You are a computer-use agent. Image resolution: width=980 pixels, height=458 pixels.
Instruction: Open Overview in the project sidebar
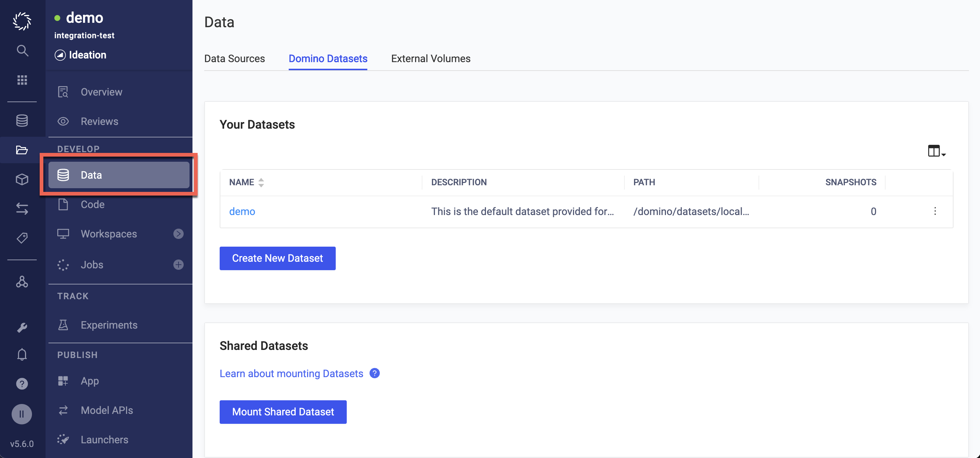[x=119, y=92]
